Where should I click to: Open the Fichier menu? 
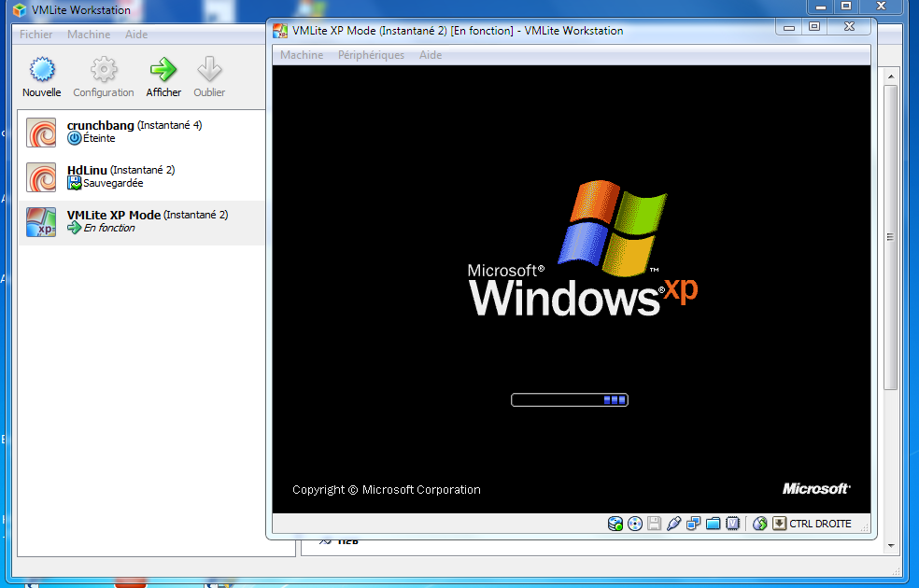(36, 35)
